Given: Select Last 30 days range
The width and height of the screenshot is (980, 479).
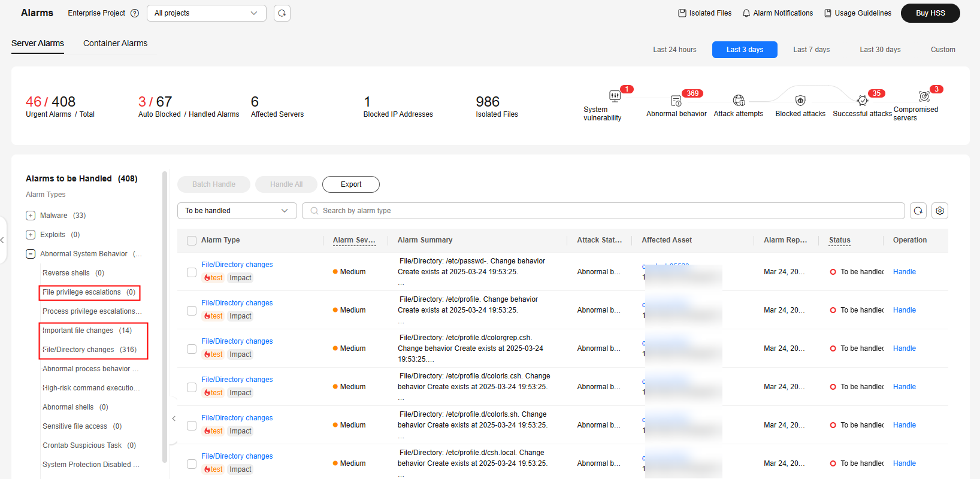Looking at the screenshot, I should (880, 50).
